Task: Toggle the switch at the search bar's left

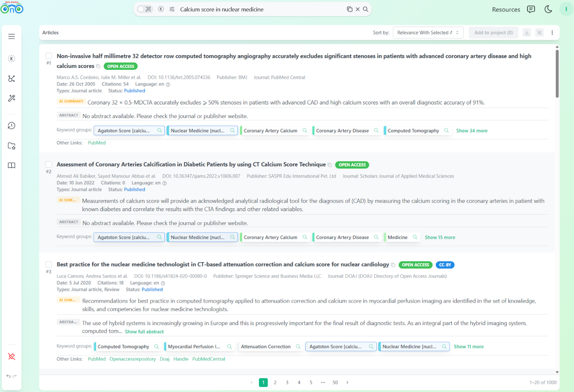Action: [x=141, y=9]
